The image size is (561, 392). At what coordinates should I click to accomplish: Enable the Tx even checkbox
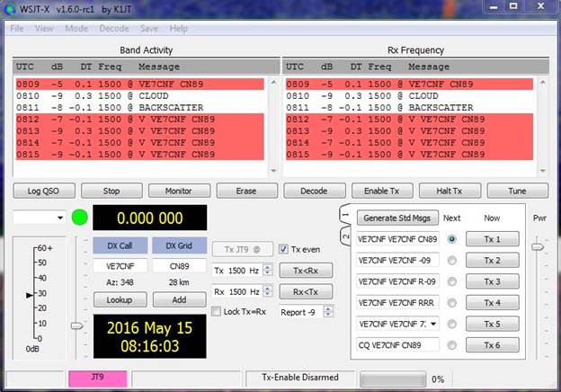[283, 249]
